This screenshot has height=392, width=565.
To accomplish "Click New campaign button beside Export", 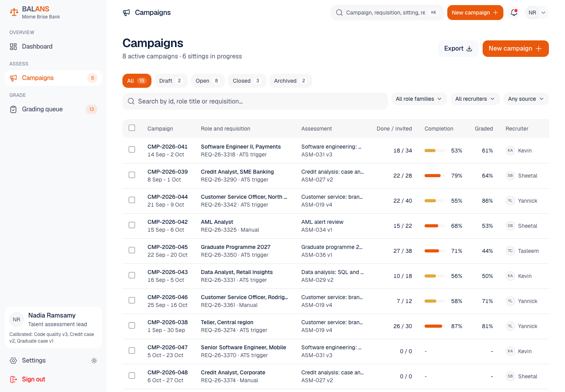I will click(x=516, y=49).
